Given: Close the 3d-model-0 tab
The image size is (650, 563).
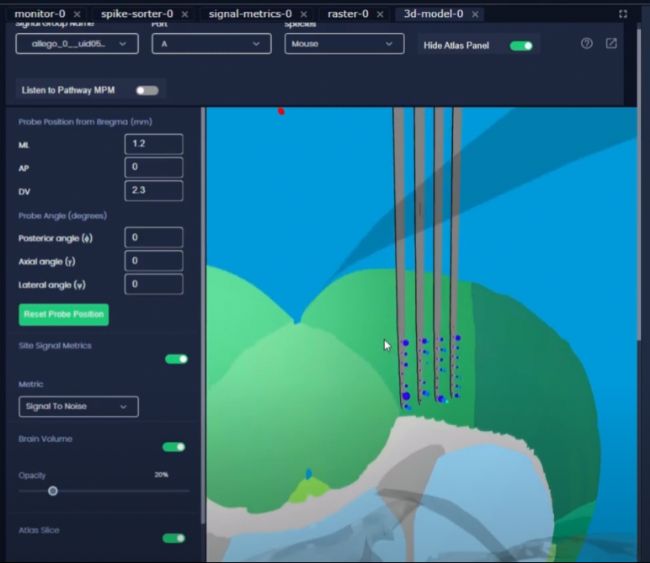Looking at the screenshot, I should 475,14.
